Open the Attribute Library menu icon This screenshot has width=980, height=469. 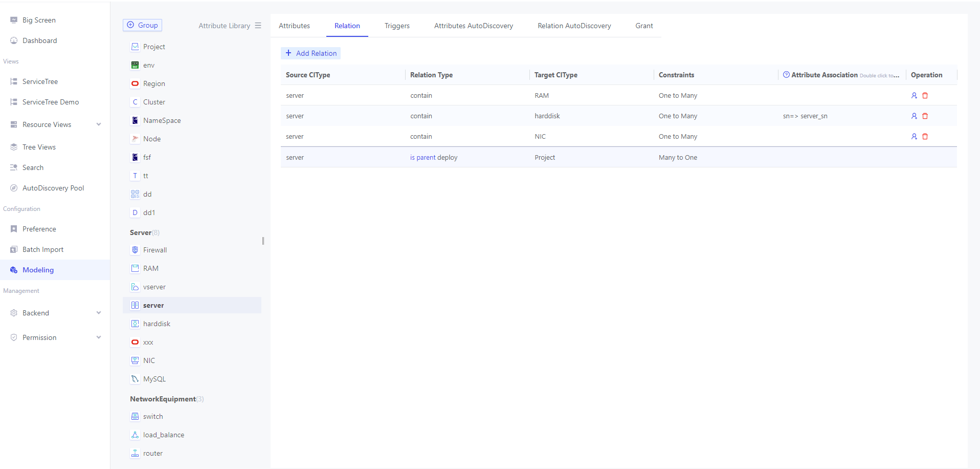click(x=258, y=26)
